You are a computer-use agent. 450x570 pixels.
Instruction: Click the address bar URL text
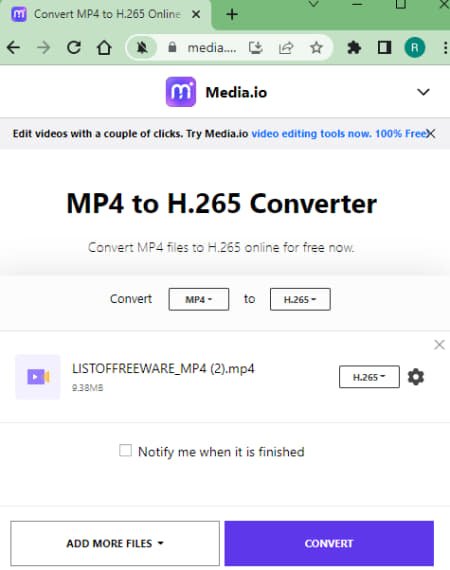212,48
